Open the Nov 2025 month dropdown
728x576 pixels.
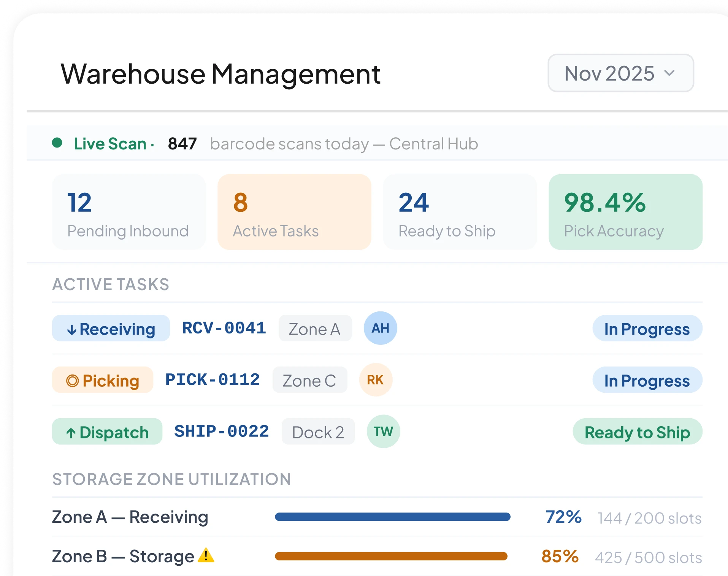(x=620, y=73)
